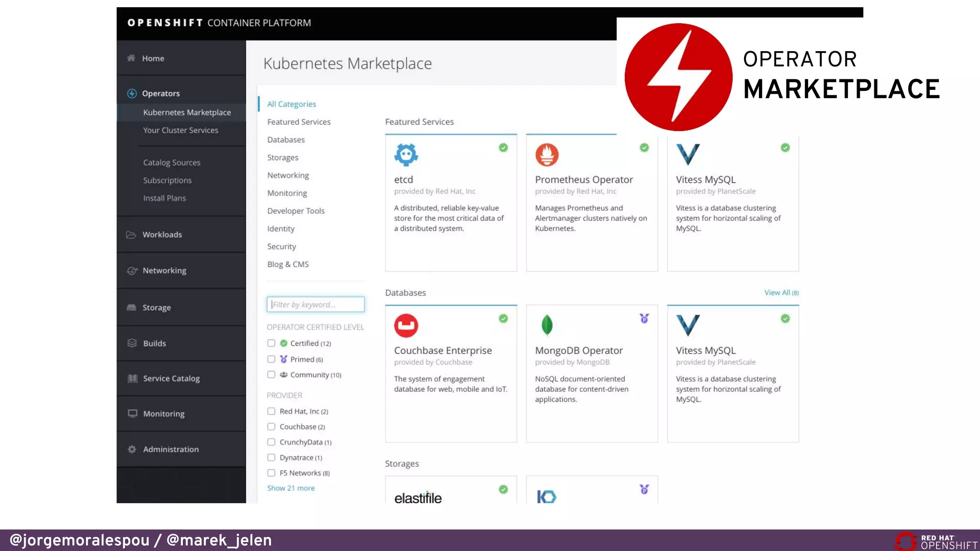Click the Operators lightning bolt icon
This screenshot has width=980, height=551.
132,93
